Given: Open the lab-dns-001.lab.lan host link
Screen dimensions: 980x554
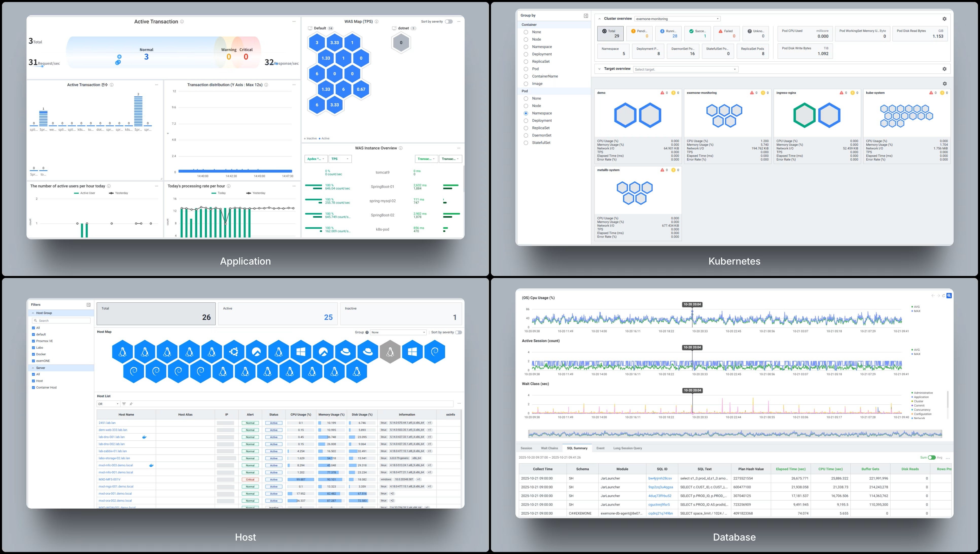Looking at the screenshot, I should [112, 437].
